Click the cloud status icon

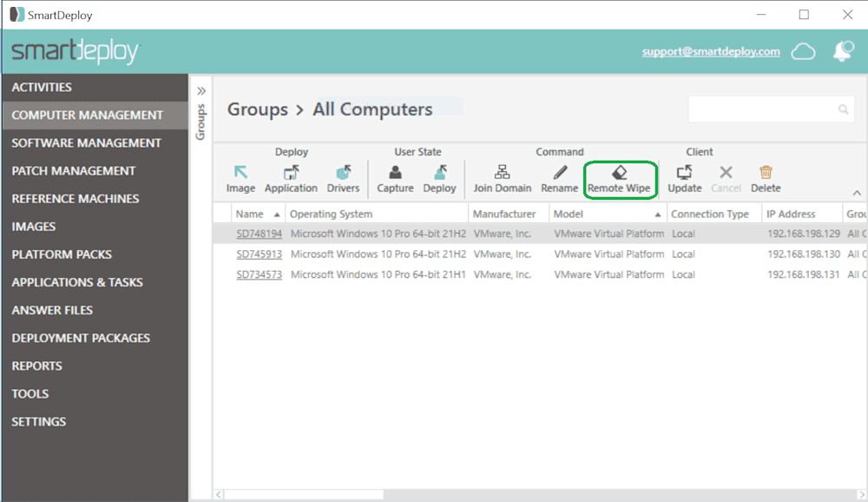point(803,52)
